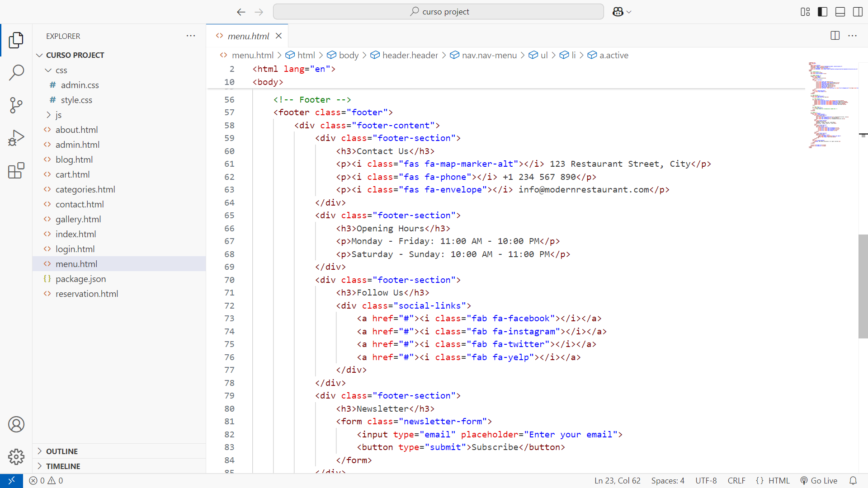The width and height of the screenshot is (868, 488).
Task: Open Copilot dropdown chevron
Action: (629, 12)
